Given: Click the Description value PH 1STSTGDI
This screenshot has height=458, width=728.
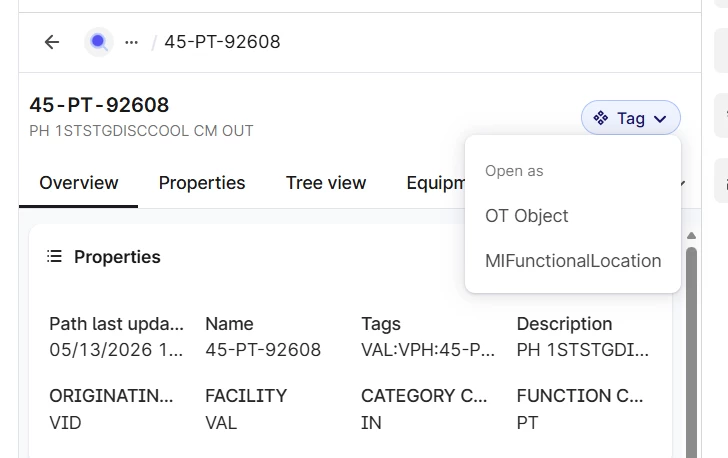Looking at the screenshot, I should tap(583, 350).
